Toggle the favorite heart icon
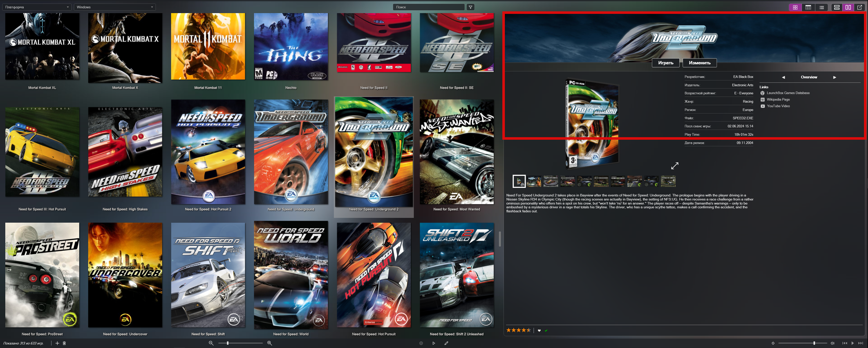The image size is (868, 348). (x=539, y=331)
